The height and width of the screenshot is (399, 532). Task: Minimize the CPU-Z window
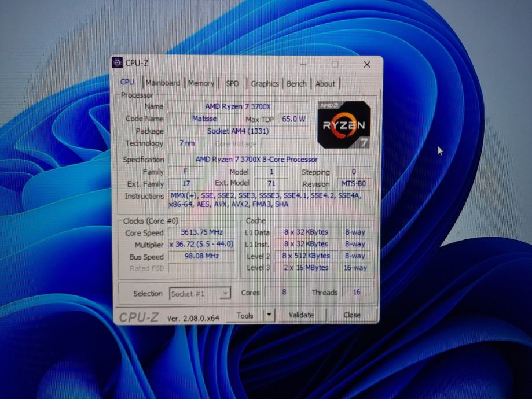(x=303, y=64)
